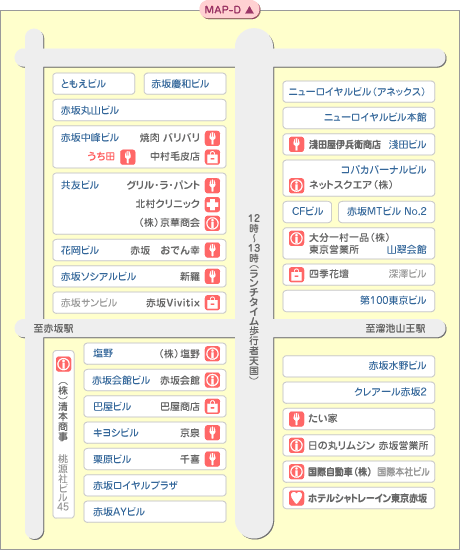Screen dimensions: 460x558
Task: Click the 花岡ビル label
Action: point(80,250)
